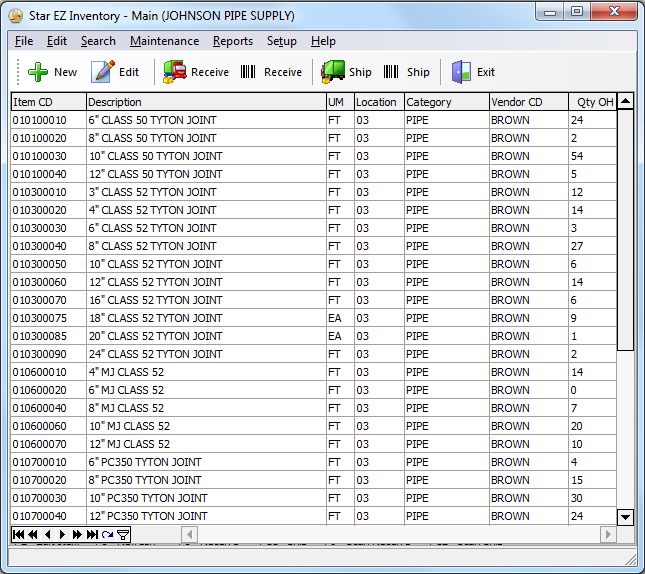Image resolution: width=645 pixels, height=574 pixels.
Task: Select 12" PC350 TYTON JOINT description
Action: [x=148, y=516]
